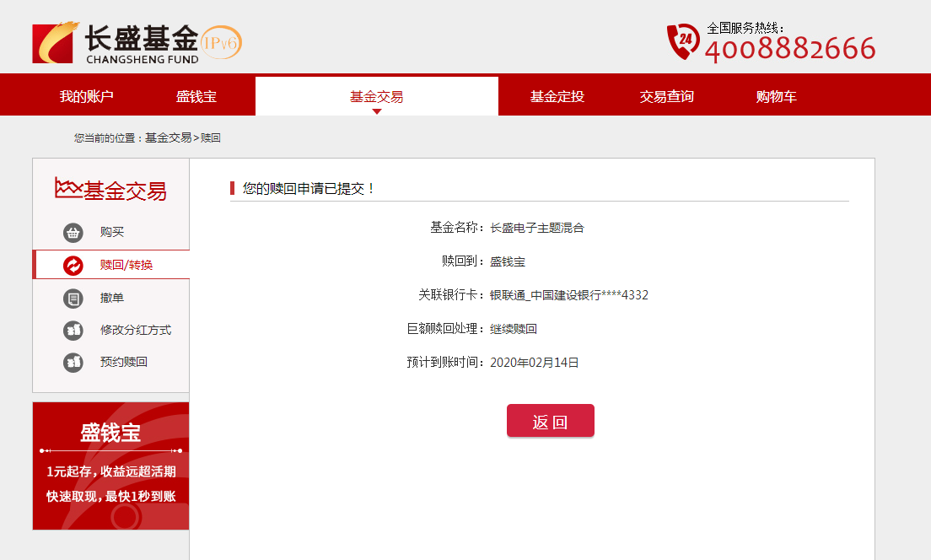Open 撤单 in the sidebar menu
This screenshot has height=560, width=931.
pos(111,298)
